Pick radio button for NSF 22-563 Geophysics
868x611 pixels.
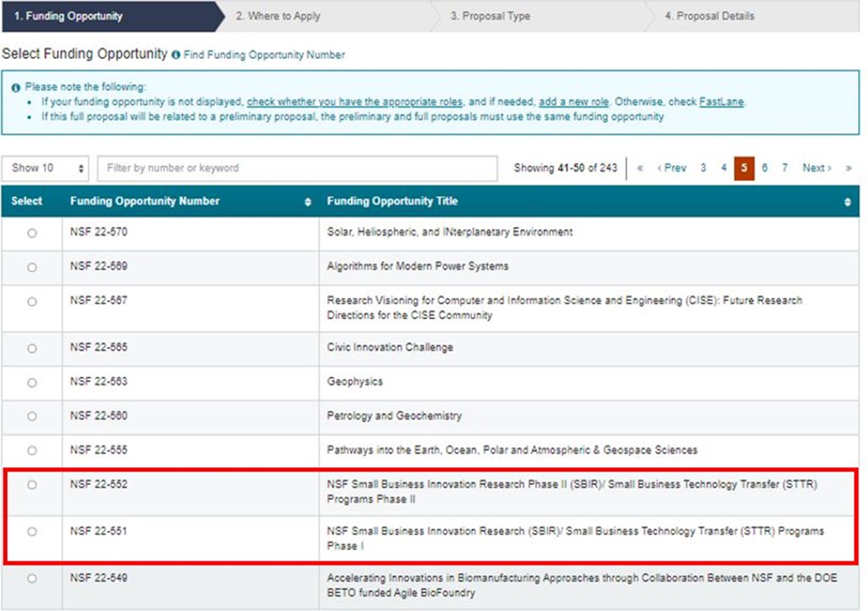32,383
